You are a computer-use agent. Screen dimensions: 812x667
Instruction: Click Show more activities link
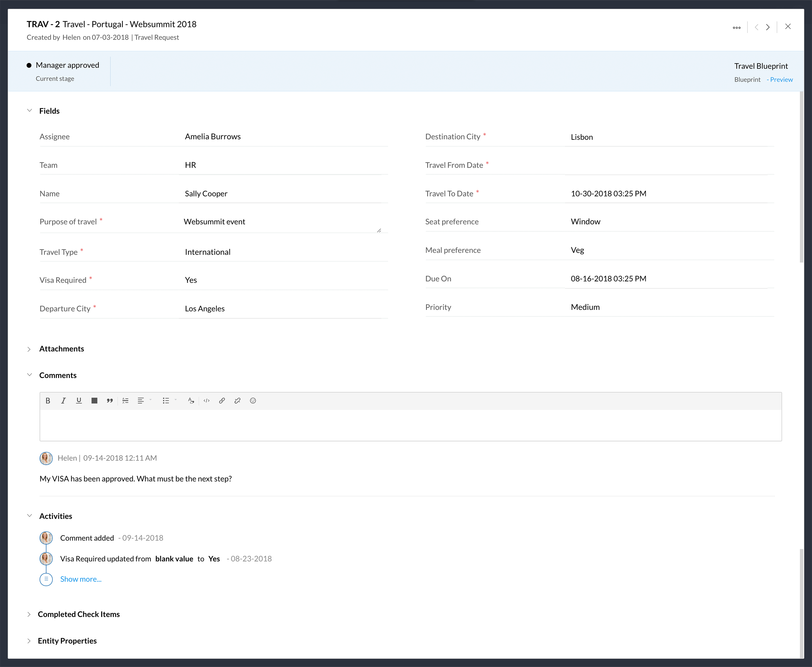[81, 579]
